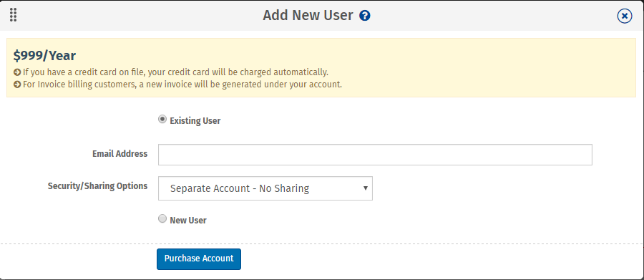This screenshot has height=280, width=644.
Task: Close the Add New User dialog
Action: coord(624,16)
